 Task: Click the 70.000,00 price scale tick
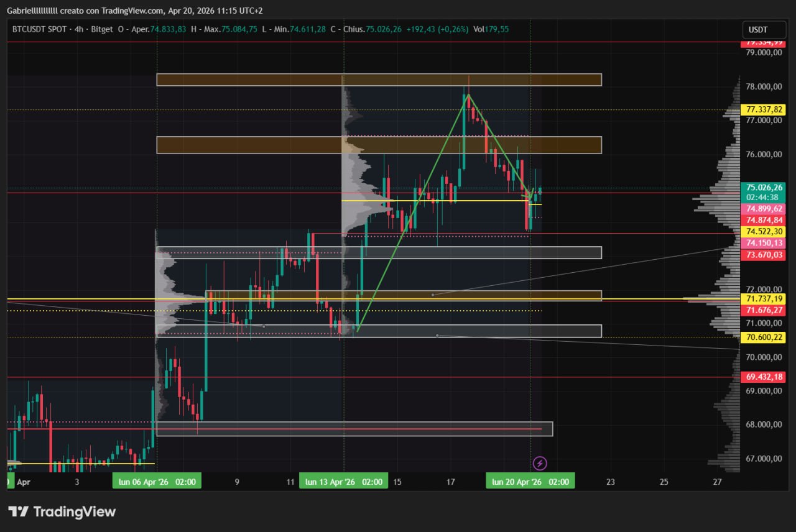tap(763, 357)
